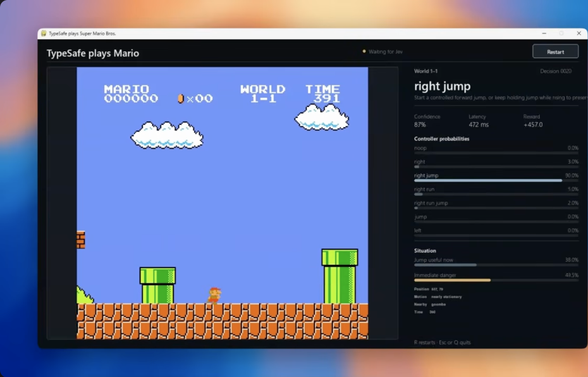The image size is (588, 377).
Task: Click the yellow status dot beside Waiting
Action: click(x=364, y=51)
